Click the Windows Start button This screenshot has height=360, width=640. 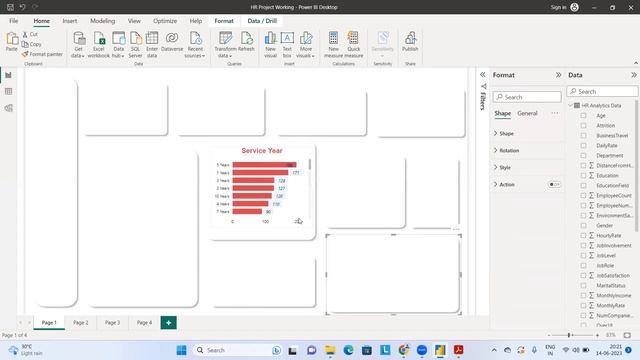(x=181, y=350)
